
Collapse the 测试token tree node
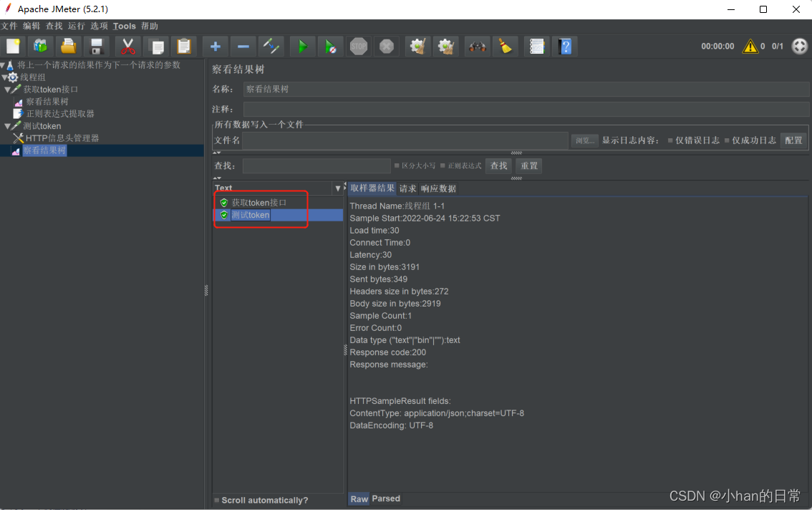click(x=7, y=126)
